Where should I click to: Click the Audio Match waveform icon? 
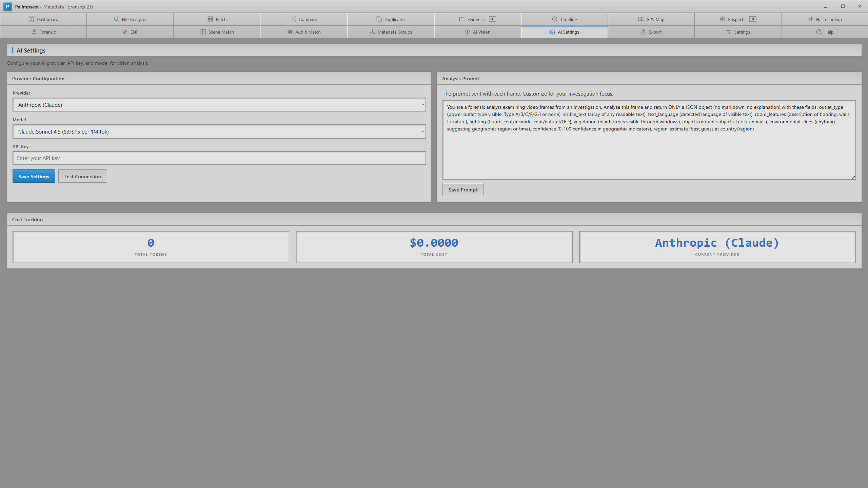click(x=290, y=32)
